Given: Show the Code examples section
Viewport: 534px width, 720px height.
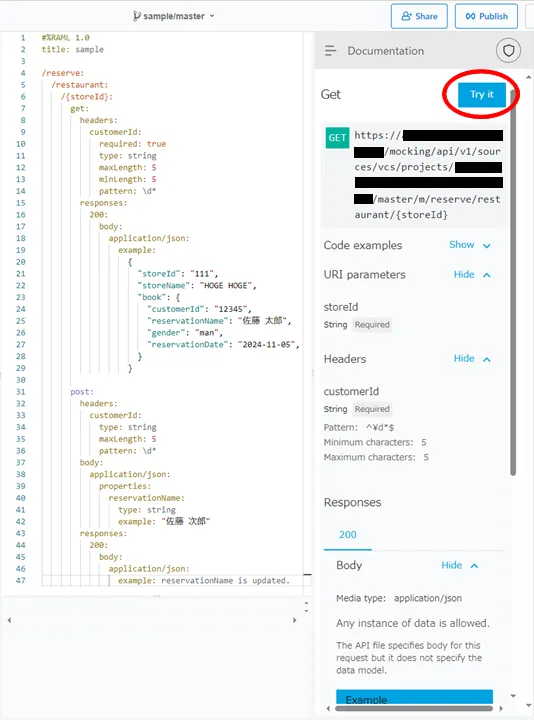Looking at the screenshot, I should tap(470, 245).
